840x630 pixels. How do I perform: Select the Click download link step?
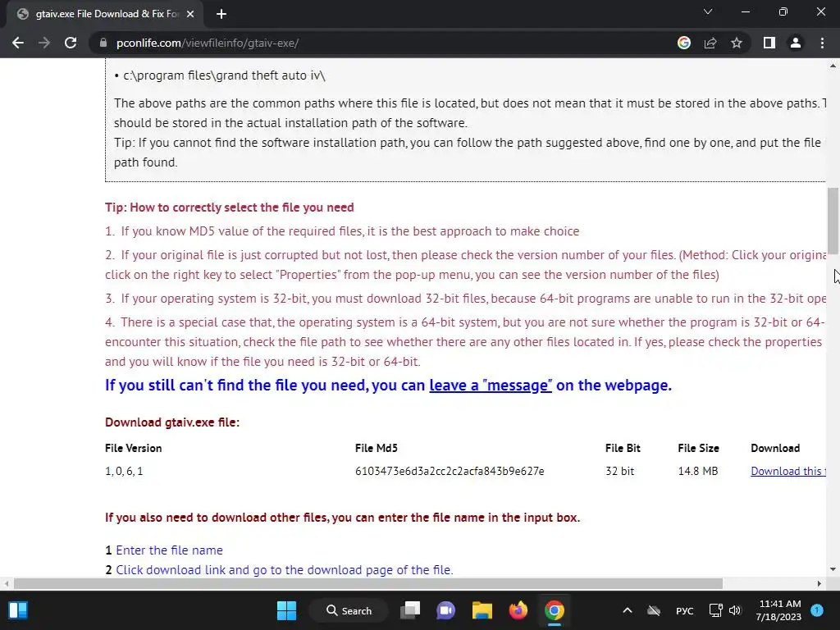[x=285, y=569]
